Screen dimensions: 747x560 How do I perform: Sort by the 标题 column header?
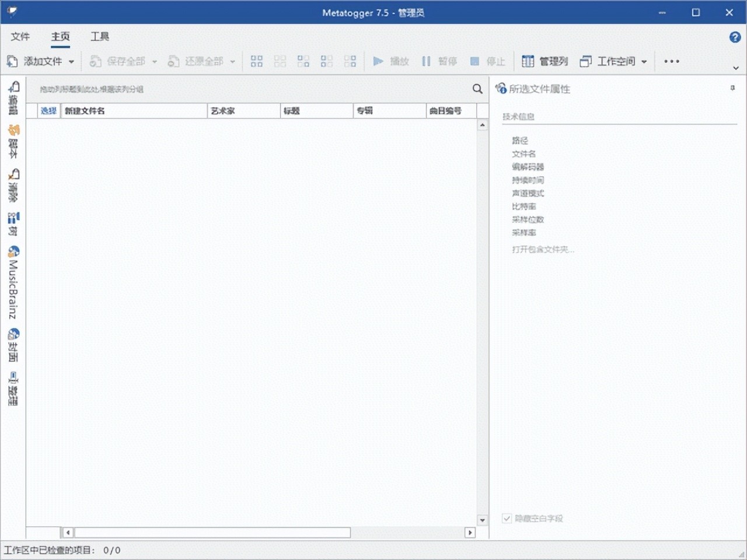click(x=317, y=111)
